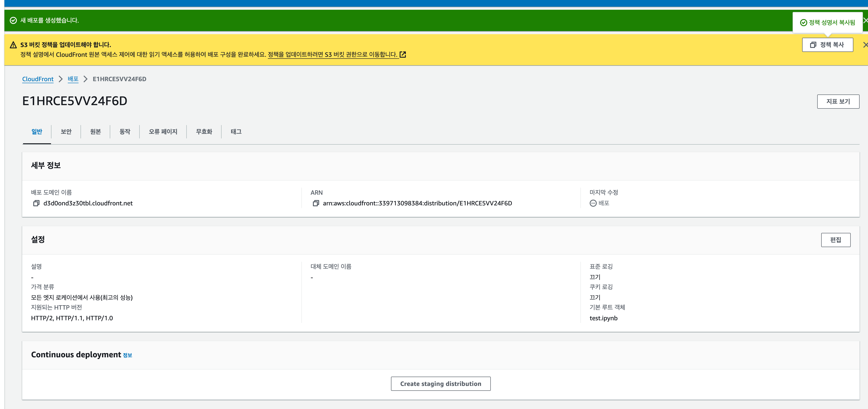Copy the ARN using its copy icon
Image resolution: width=868 pixels, height=409 pixels.
coord(316,203)
